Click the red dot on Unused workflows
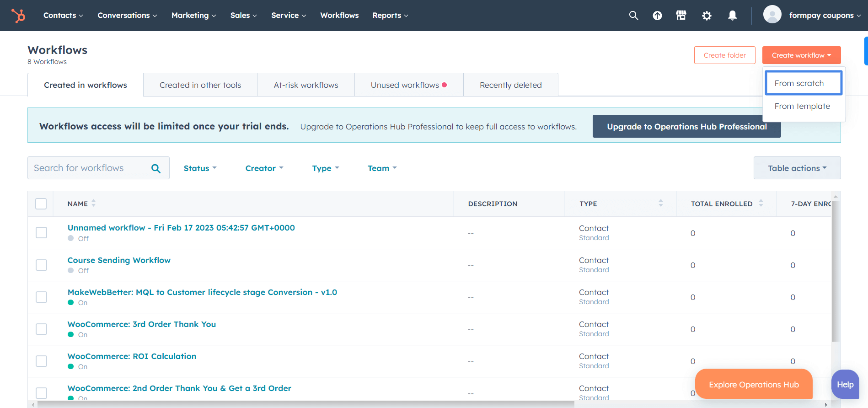868x408 pixels. coord(445,85)
